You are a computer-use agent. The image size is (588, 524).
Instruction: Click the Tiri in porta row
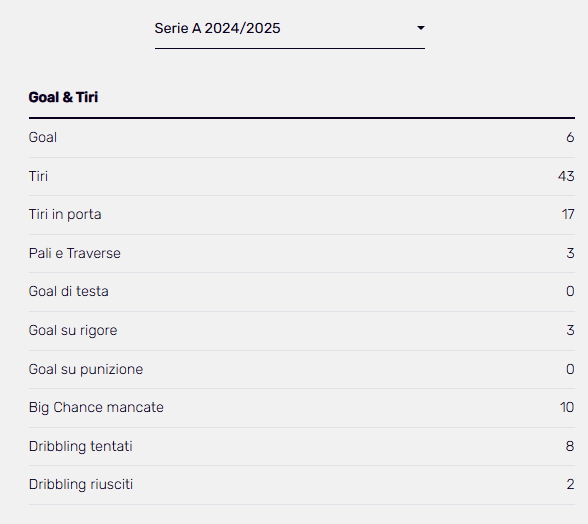click(x=302, y=215)
